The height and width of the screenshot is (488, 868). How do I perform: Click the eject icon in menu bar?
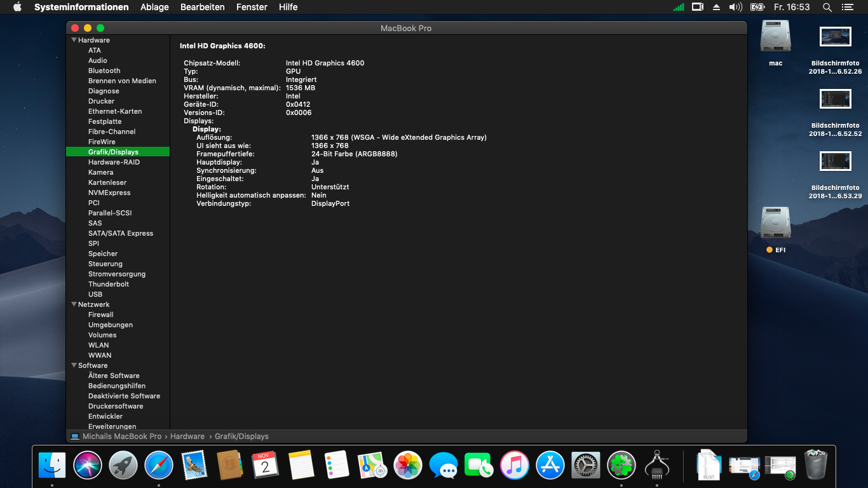click(716, 7)
